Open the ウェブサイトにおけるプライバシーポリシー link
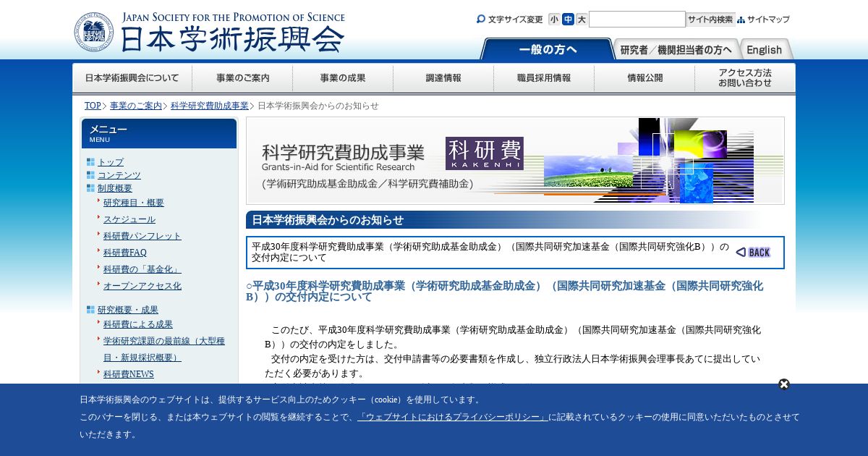868x456 pixels. (x=453, y=417)
